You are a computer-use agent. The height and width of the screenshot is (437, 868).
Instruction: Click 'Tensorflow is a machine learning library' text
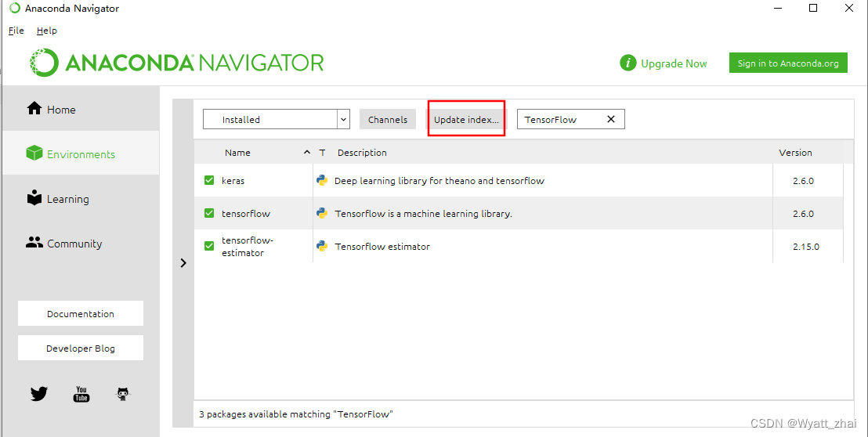pos(424,214)
